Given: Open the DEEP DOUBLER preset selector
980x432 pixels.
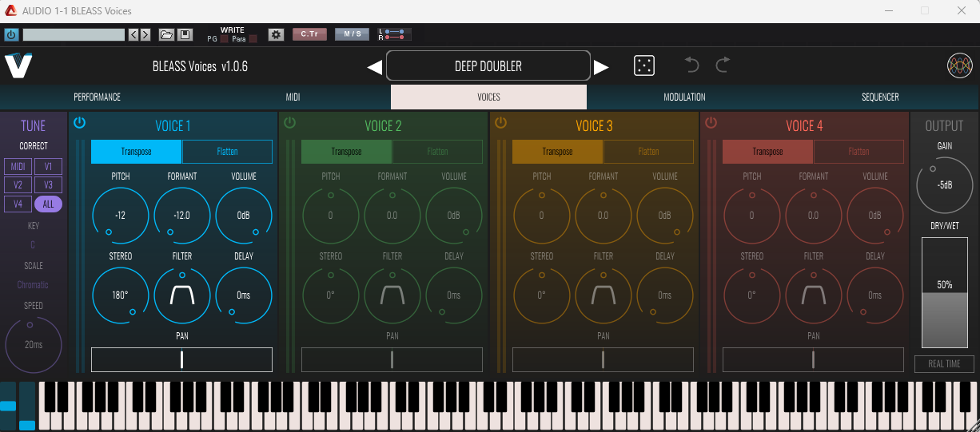Looking at the screenshot, I should pos(488,66).
